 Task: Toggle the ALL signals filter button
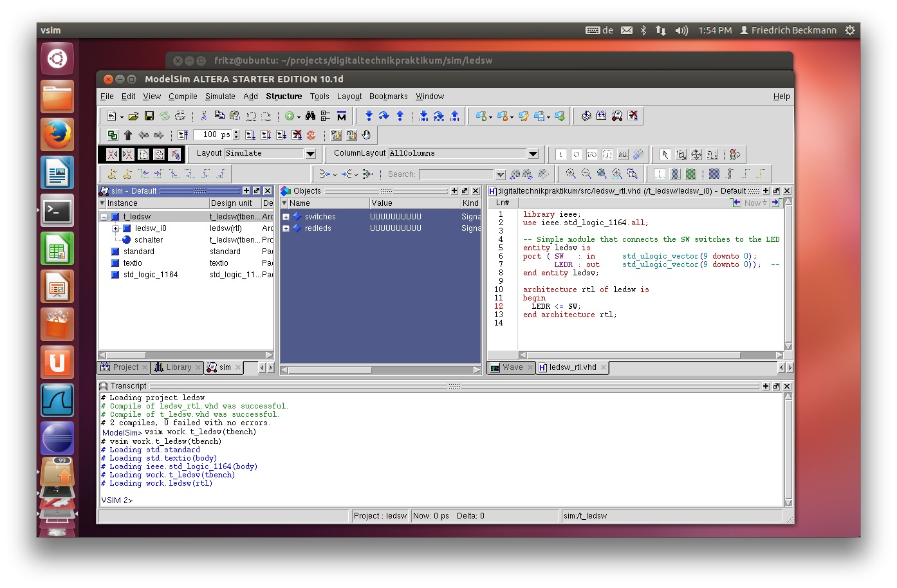click(623, 154)
